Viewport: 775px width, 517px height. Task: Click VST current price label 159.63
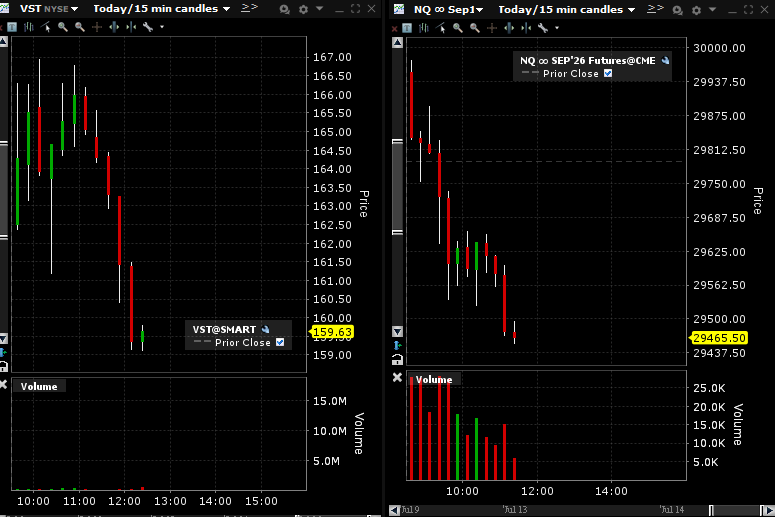pyautogui.click(x=332, y=332)
